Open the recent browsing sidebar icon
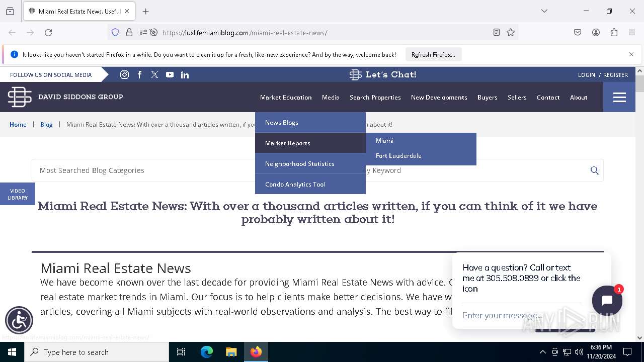Viewport: 644px width, 362px height. 10,11
